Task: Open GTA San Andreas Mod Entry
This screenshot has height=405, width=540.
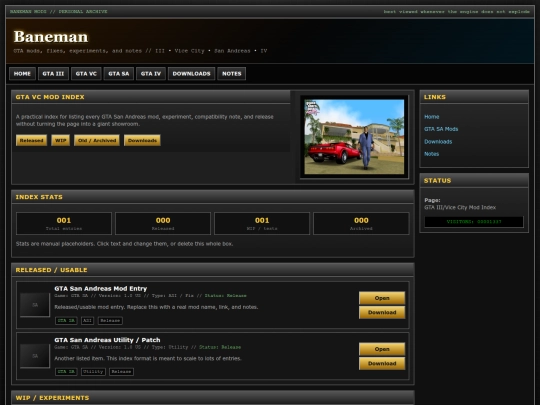Action: 382,298
